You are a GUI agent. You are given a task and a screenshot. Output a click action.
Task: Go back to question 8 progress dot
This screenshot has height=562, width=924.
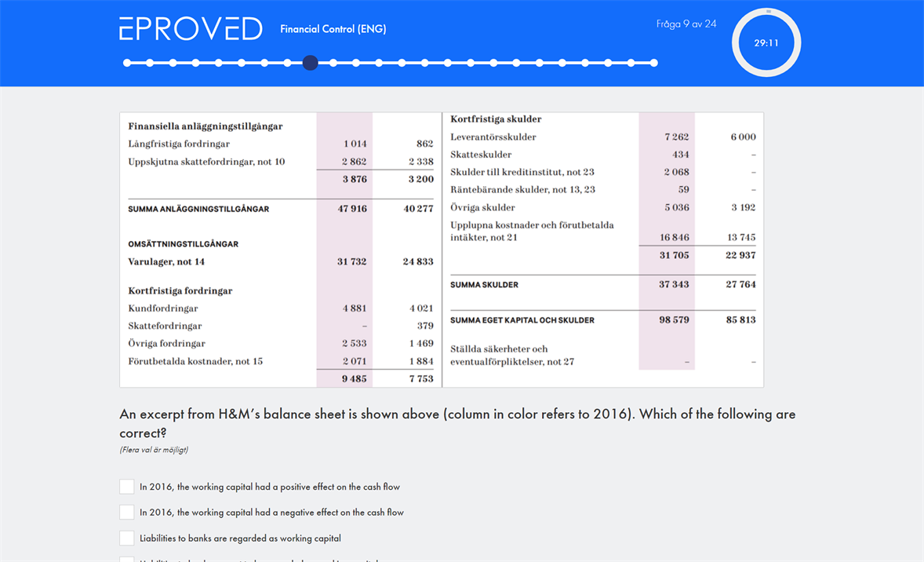287,63
